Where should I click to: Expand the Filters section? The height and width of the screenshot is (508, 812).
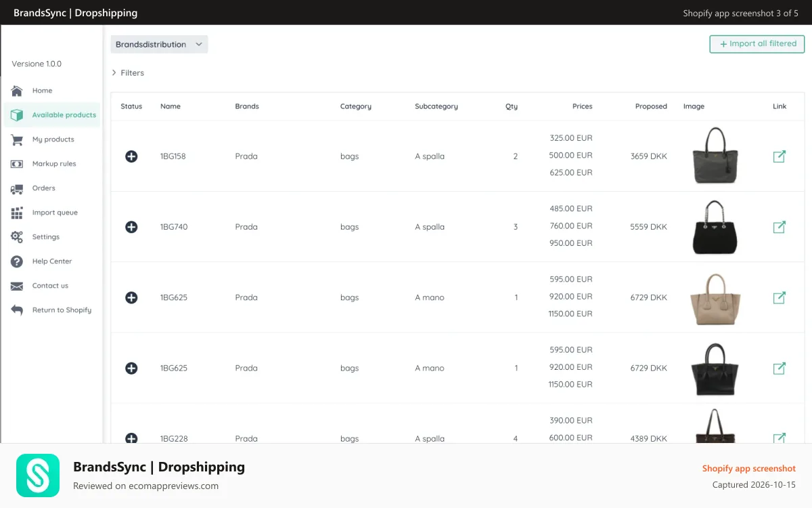click(x=128, y=73)
